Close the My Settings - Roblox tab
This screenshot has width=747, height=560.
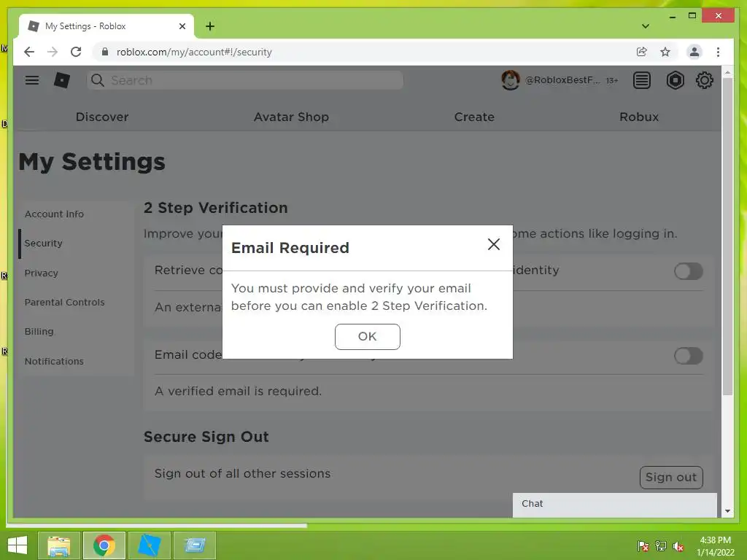(x=182, y=26)
